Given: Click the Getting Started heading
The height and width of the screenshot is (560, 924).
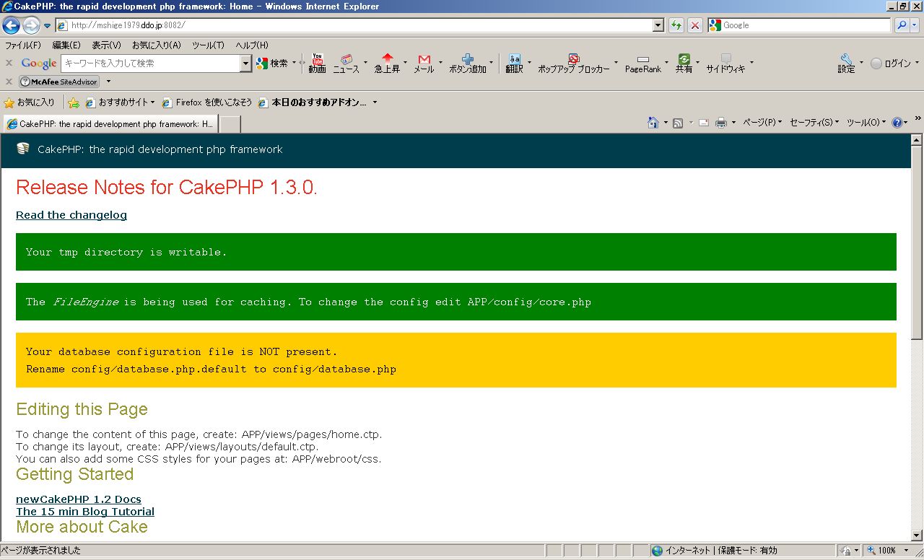Looking at the screenshot, I should point(75,474).
